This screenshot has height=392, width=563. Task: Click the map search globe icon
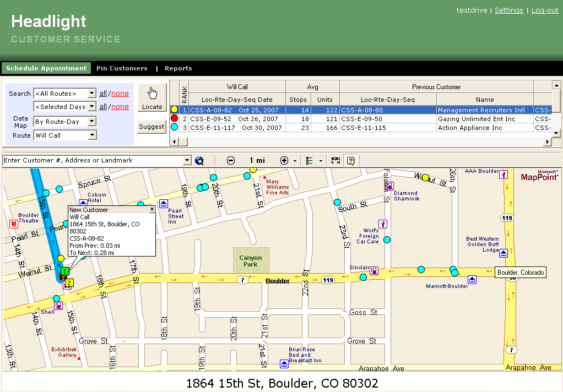point(199,161)
